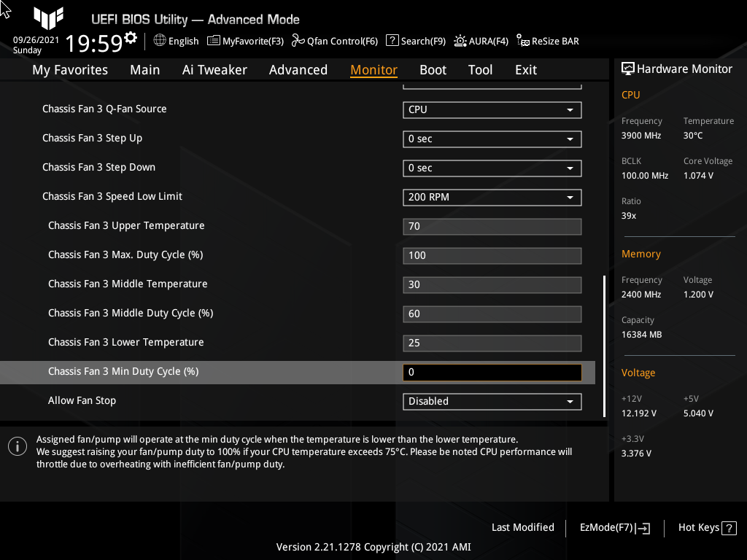This screenshot has width=747, height=560.
Task: Open the Ai Tweaker tab
Action: pyautogui.click(x=214, y=69)
